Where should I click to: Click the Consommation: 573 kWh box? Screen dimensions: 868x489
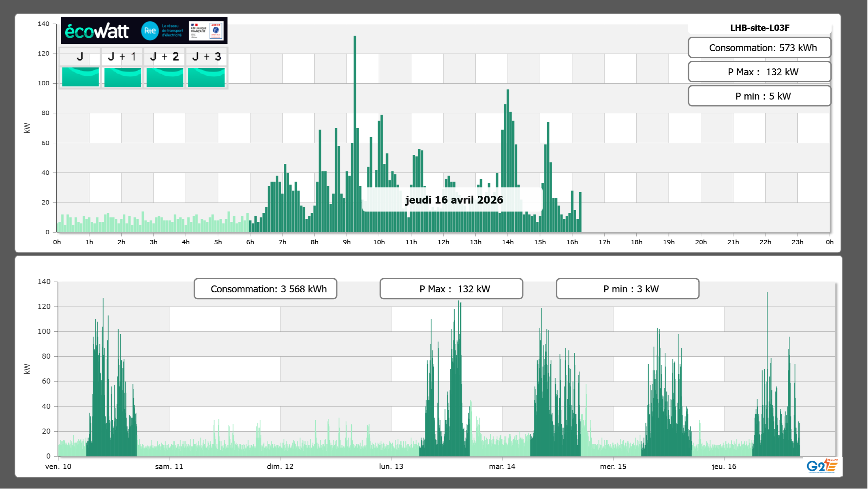pyautogui.click(x=759, y=48)
